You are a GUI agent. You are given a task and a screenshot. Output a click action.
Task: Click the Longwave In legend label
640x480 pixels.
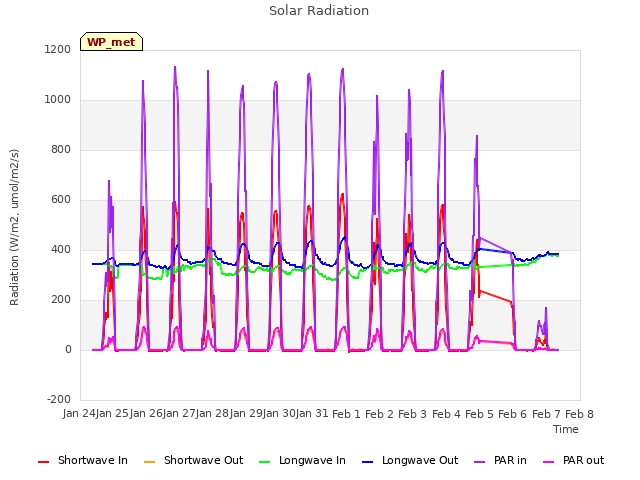(312, 460)
